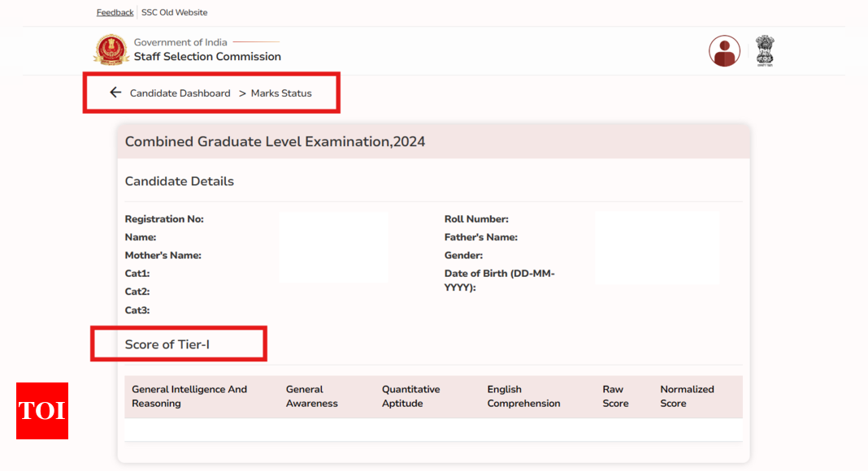Select the Cat3 label

coord(137,310)
